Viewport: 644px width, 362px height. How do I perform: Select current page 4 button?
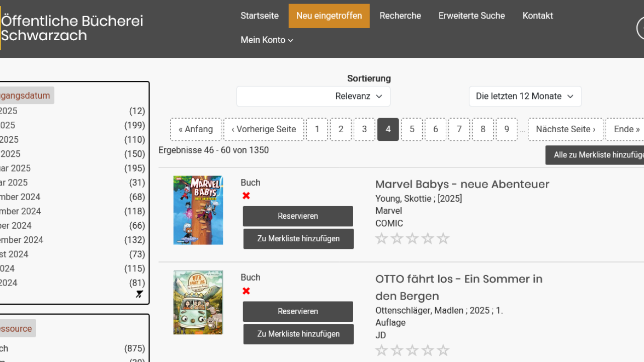point(388,130)
